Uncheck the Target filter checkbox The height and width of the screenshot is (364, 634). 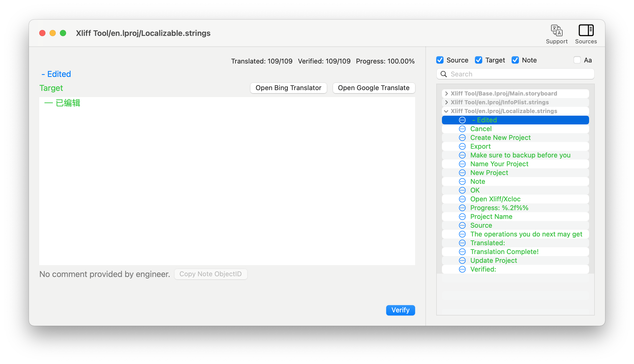pyautogui.click(x=479, y=60)
